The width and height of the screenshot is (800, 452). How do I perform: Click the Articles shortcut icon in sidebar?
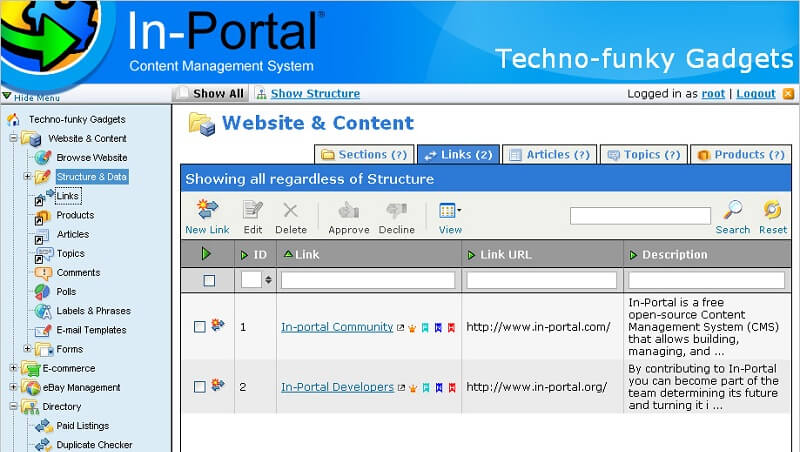41,236
